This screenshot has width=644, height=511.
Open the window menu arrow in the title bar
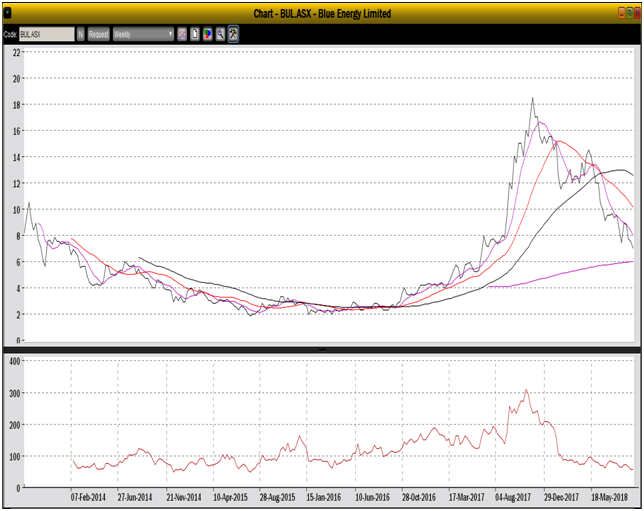[7, 13]
